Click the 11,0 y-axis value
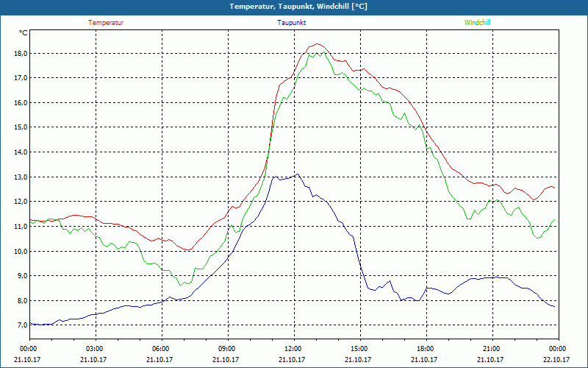The height and width of the screenshot is (368, 588). [x=21, y=226]
